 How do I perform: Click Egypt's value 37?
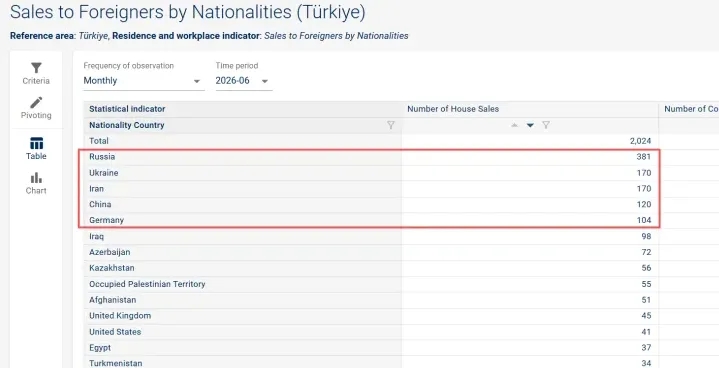point(646,348)
